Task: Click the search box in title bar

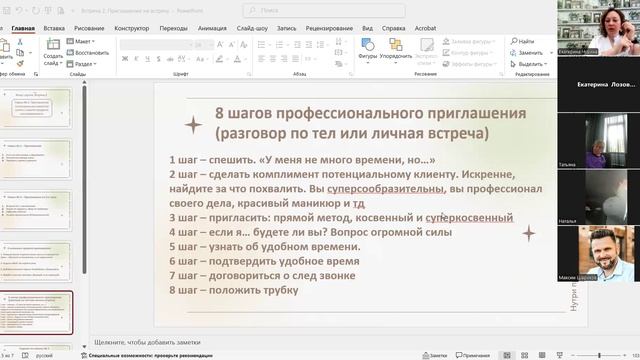Action: pyautogui.click(x=324, y=11)
